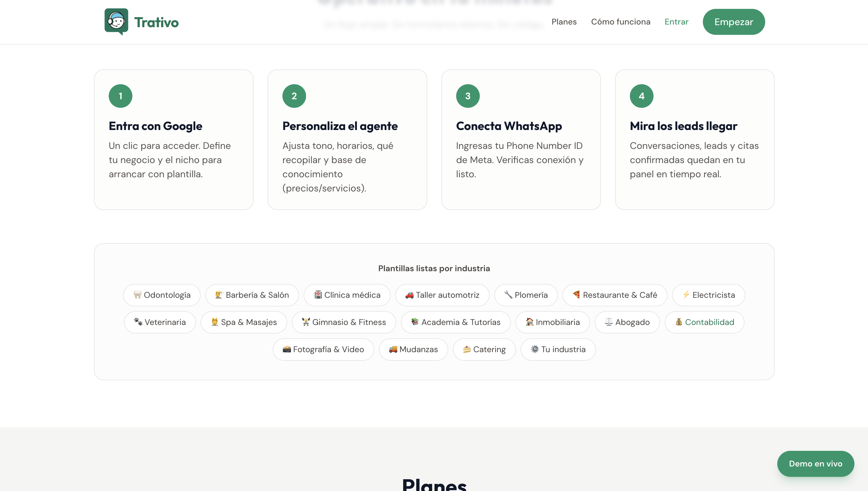
Task: Open the Tu industria gear template
Action: pos(558,349)
